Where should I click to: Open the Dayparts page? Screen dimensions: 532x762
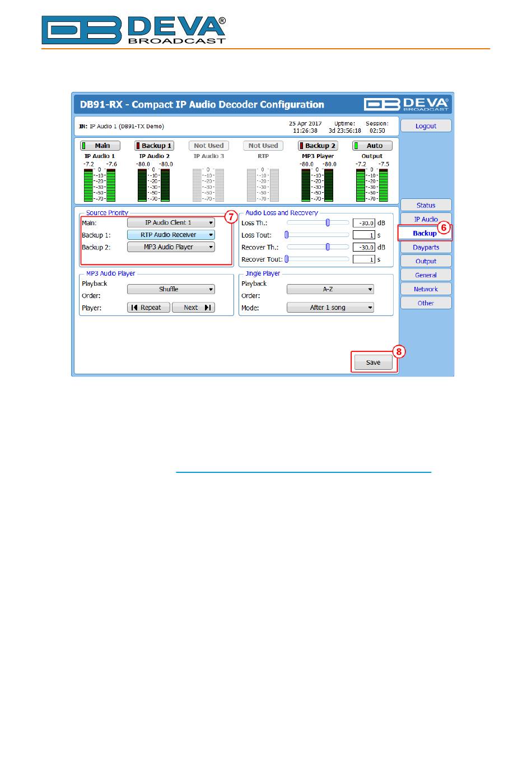click(x=426, y=247)
